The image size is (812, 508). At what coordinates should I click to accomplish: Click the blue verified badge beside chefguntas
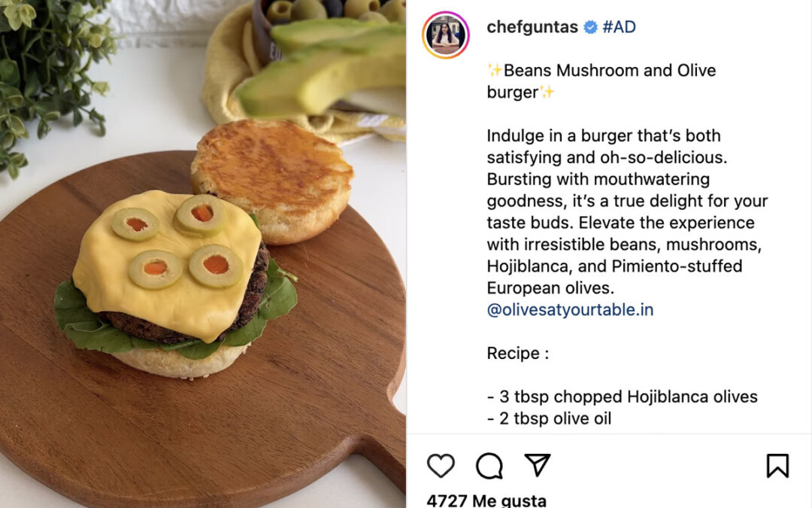[x=590, y=27]
